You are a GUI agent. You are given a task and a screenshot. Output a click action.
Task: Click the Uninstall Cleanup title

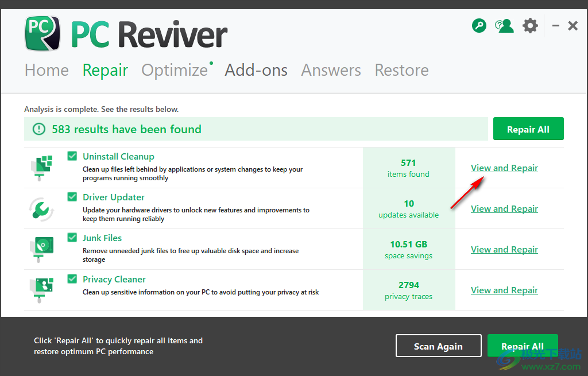coord(118,157)
